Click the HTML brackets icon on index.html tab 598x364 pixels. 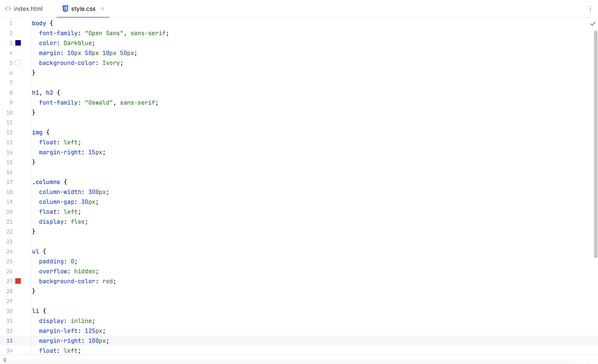[8, 9]
